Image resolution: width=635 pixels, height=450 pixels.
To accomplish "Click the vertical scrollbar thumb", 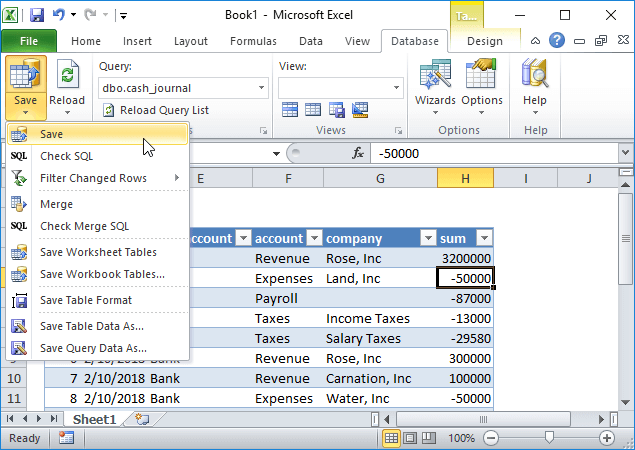I will pyautogui.click(x=625, y=239).
